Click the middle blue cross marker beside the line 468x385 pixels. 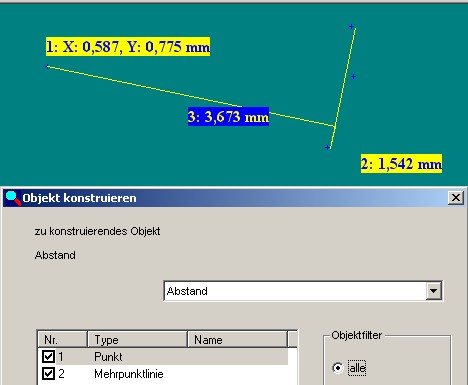353,77
